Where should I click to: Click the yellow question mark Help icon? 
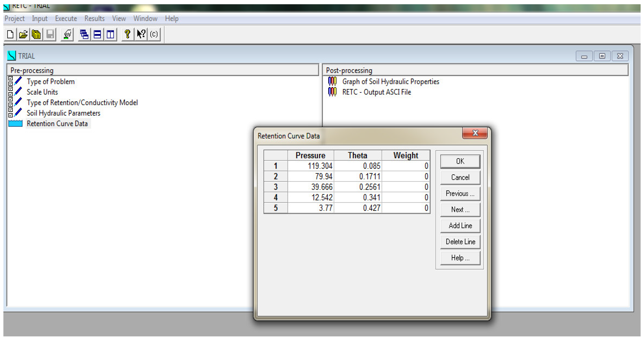[127, 34]
